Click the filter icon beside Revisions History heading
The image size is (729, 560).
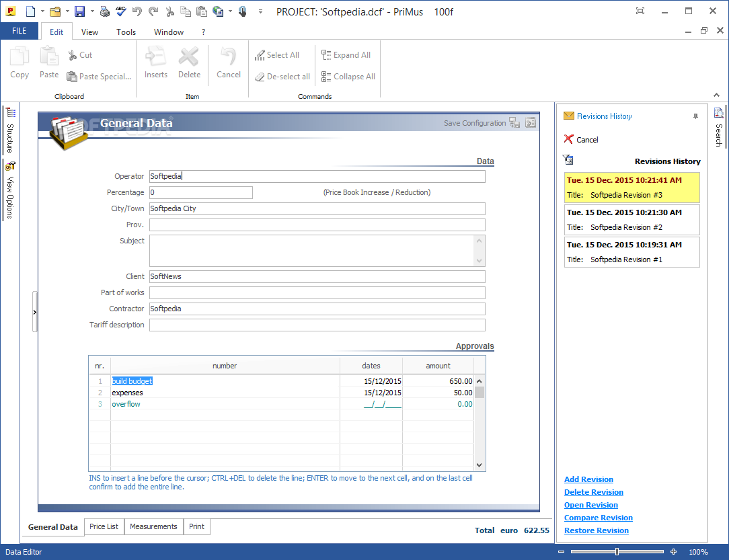568,160
